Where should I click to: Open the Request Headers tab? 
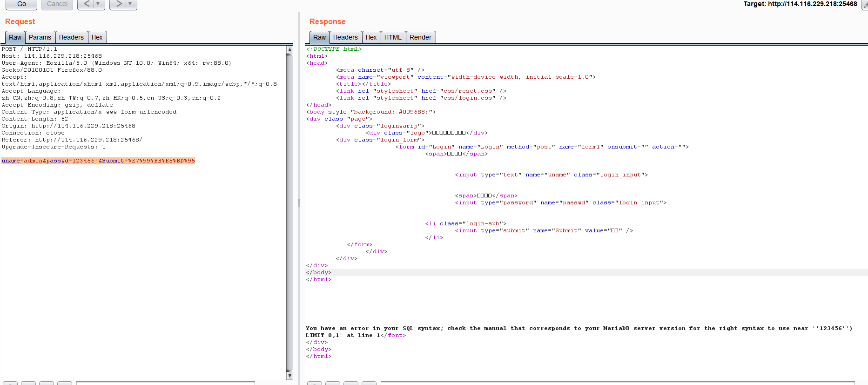point(71,37)
